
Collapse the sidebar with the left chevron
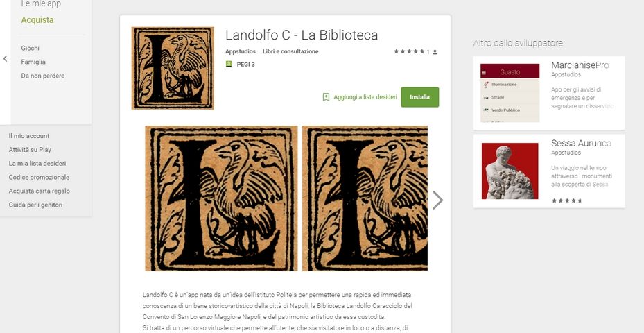coord(5,59)
